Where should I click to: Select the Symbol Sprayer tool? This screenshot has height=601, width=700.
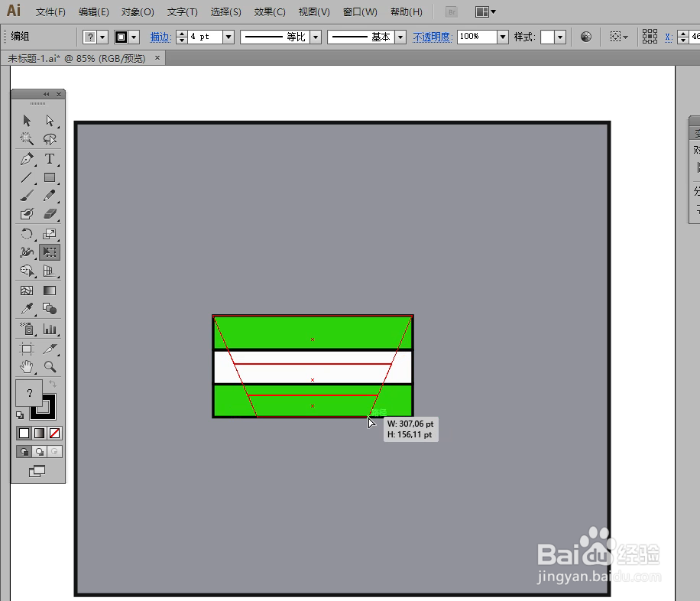(x=27, y=330)
